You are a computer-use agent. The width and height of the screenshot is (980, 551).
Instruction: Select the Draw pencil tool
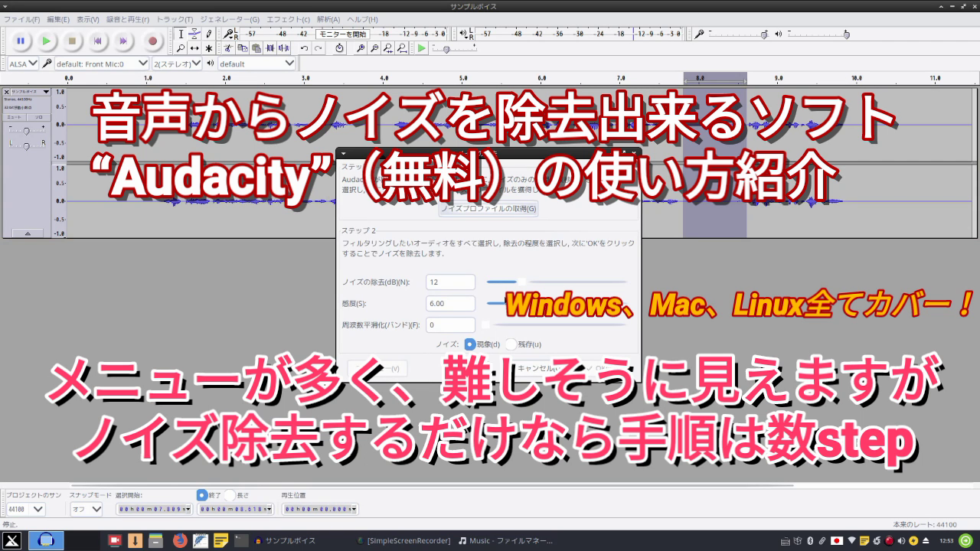[208, 34]
